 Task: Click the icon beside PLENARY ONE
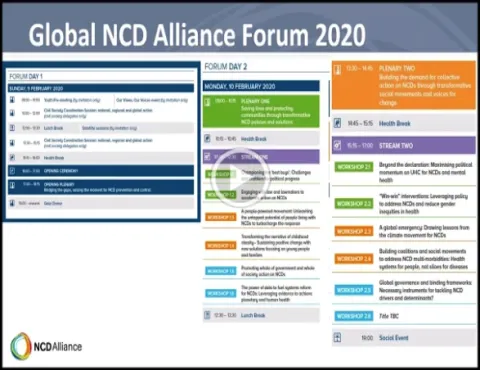207,102
